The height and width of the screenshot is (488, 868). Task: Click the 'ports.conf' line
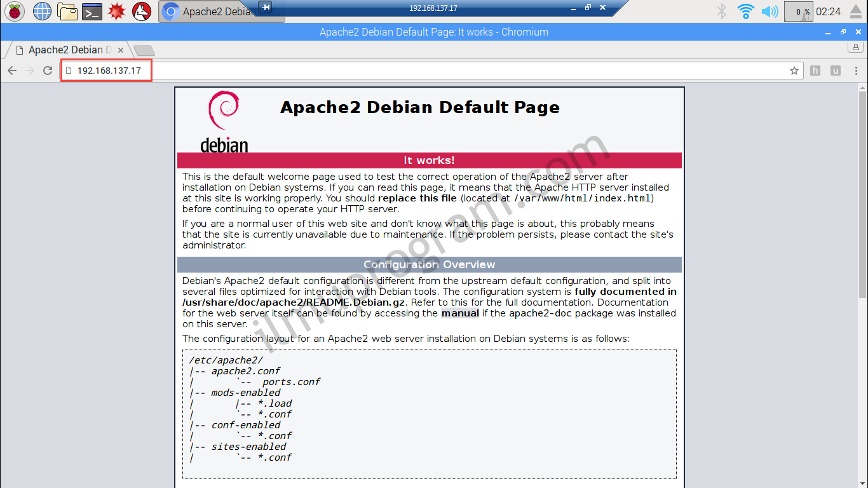point(291,382)
